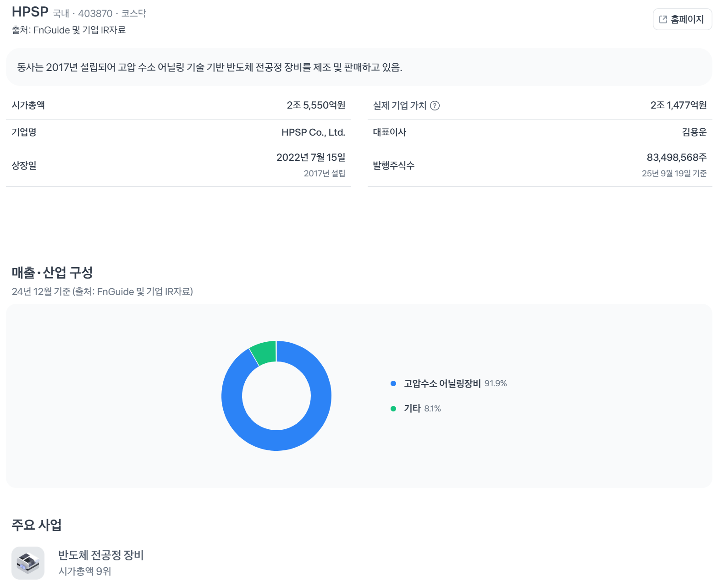
Task: Click the 91.9% percentage value
Action: point(496,383)
